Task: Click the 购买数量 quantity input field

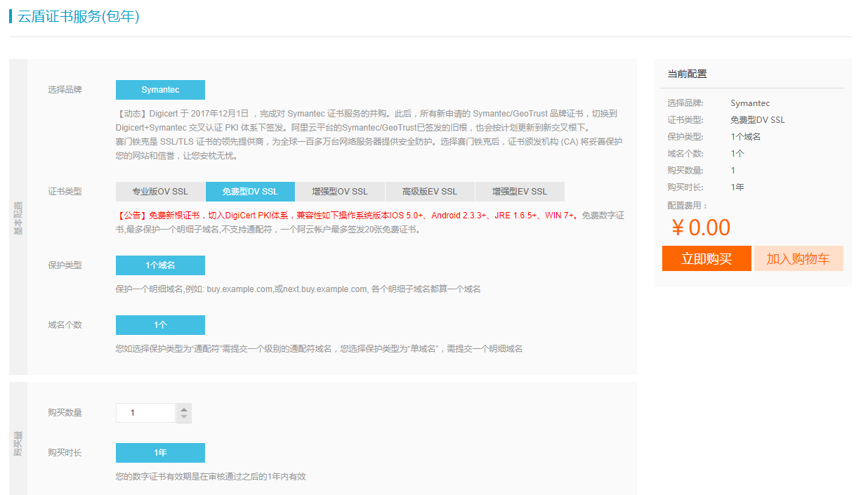Action: point(145,413)
